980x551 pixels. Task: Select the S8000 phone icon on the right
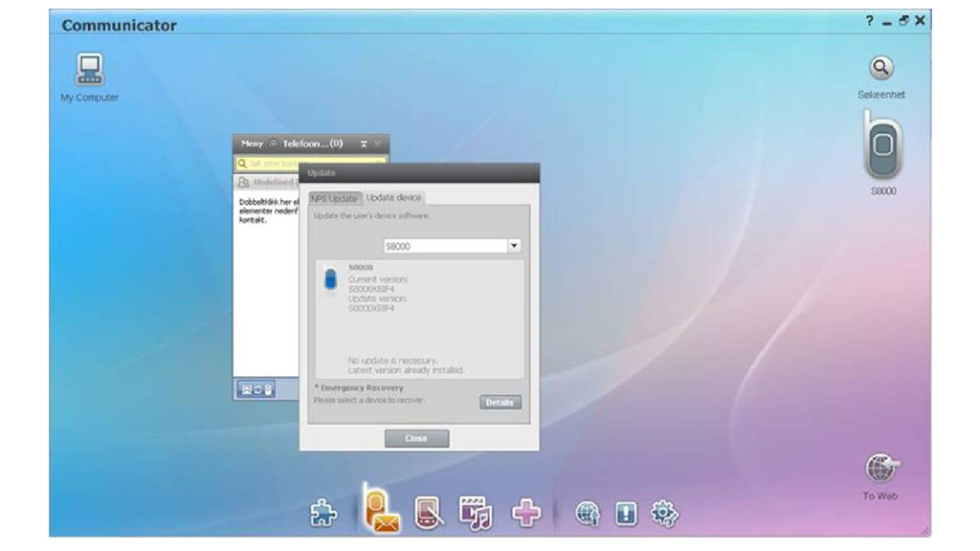click(x=882, y=145)
